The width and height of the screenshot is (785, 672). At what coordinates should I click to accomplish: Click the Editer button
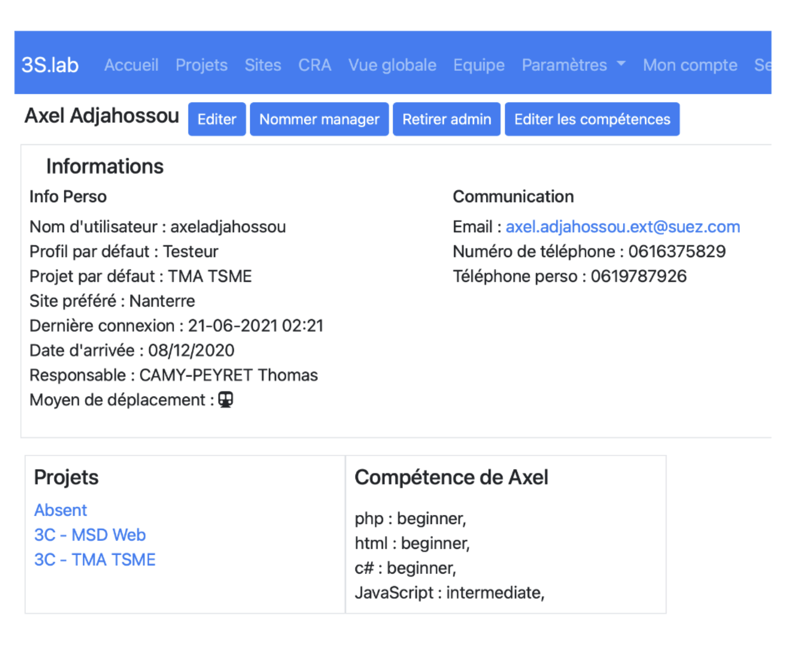[x=217, y=119]
